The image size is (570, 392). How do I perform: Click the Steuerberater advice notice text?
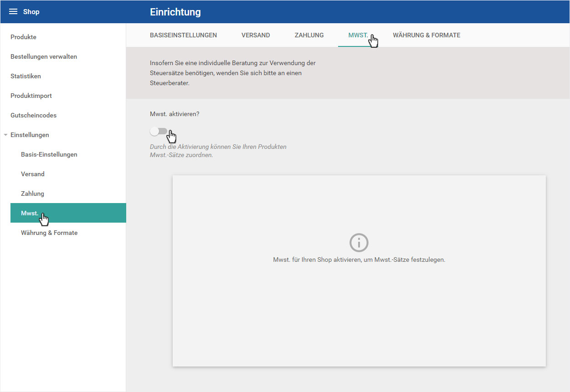pos(233,73)
